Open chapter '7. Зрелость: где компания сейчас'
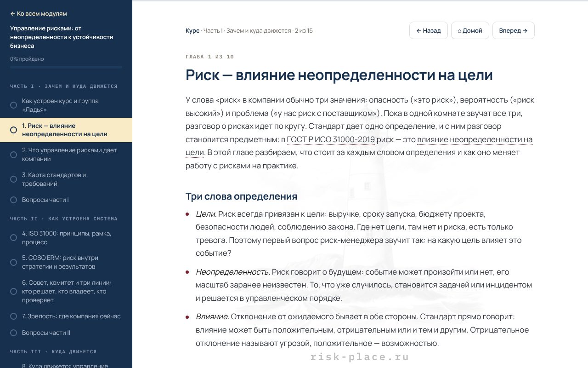The height and width of the screenshot is (368, 588). 66,316
